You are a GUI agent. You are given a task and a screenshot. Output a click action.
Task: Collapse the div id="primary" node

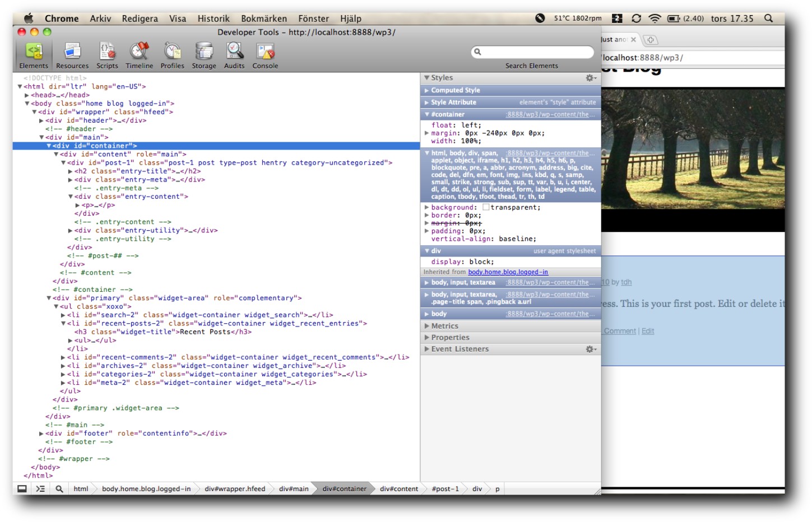[x=49, y=298]
